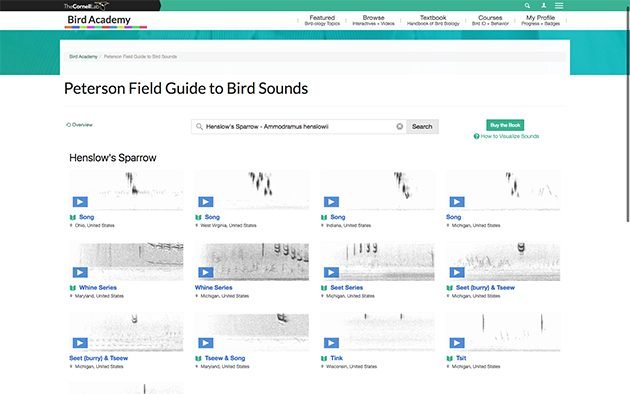630x394 pixels.
Task: Click the Search button
Action: click(422, 127)
